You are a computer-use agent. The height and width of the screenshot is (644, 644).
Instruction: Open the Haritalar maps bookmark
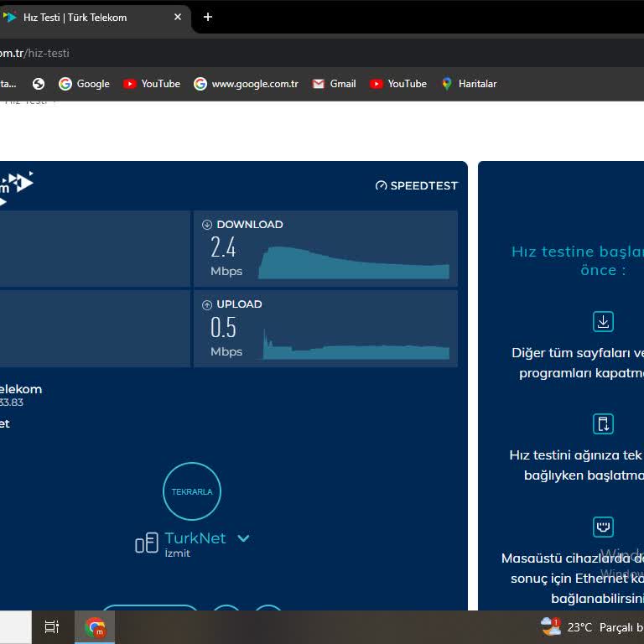tap(469, 84)
